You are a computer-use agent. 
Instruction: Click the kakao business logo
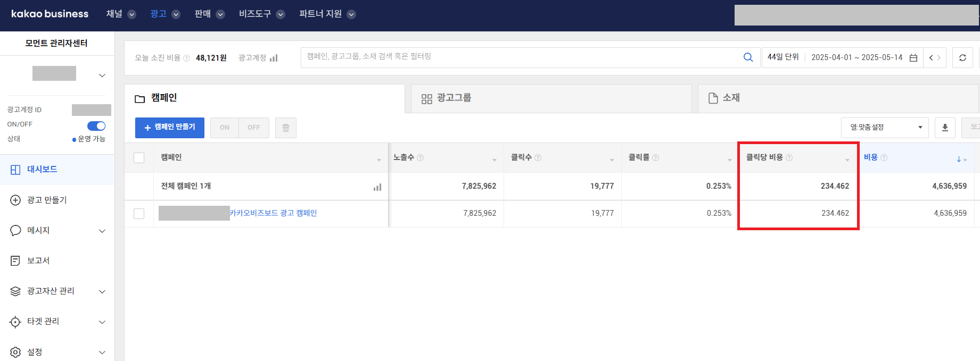pyautogui.click(x=50, y=14)
